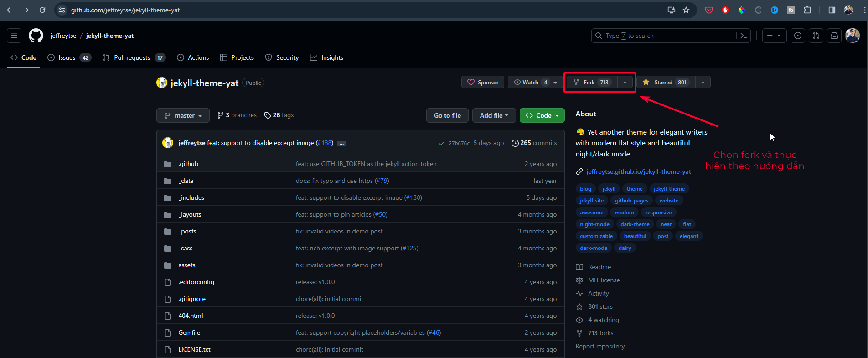868x358 pixels.
Task: Open the green Code dropdown
Action: pos(542,115)
